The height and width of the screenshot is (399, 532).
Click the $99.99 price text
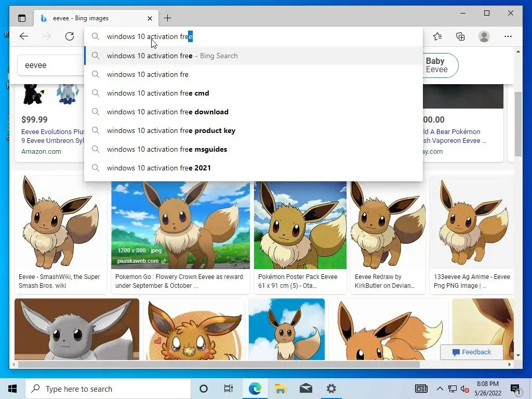point(34,120)
